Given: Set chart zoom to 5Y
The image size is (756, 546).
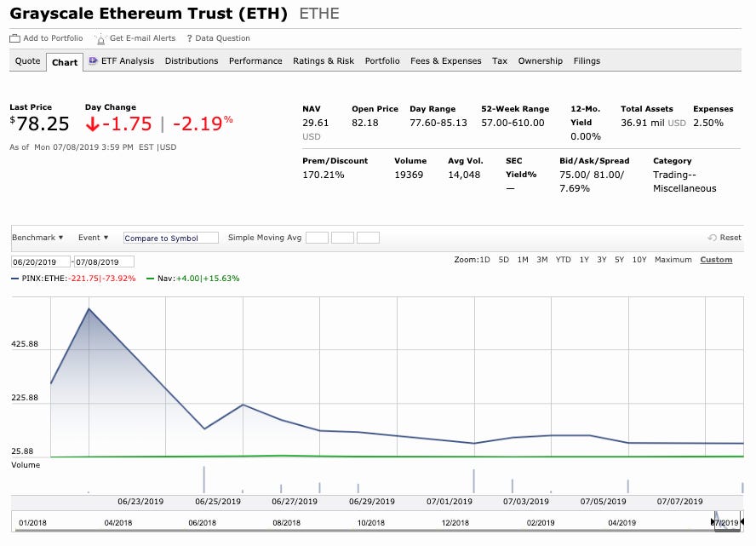Looking at the screenshot, I should (x=620, y=260).
